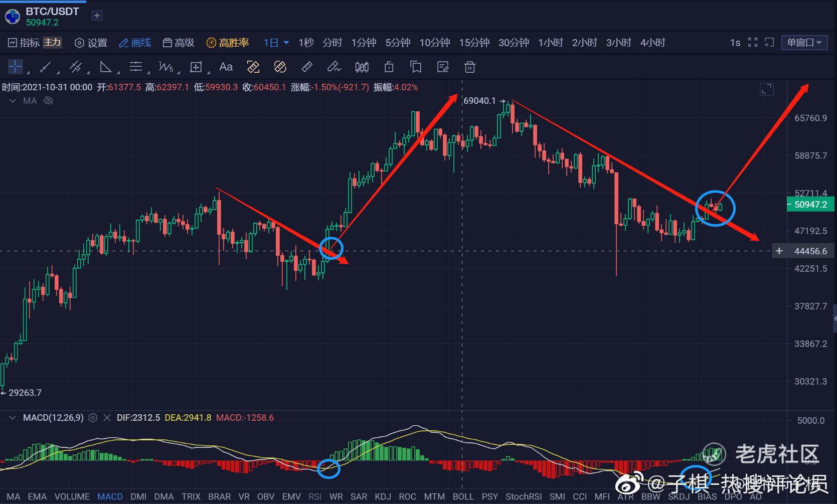The image size is (837, 504).
Task: Select the VOLUME indicator tab
Action: (x=72, y=496)
